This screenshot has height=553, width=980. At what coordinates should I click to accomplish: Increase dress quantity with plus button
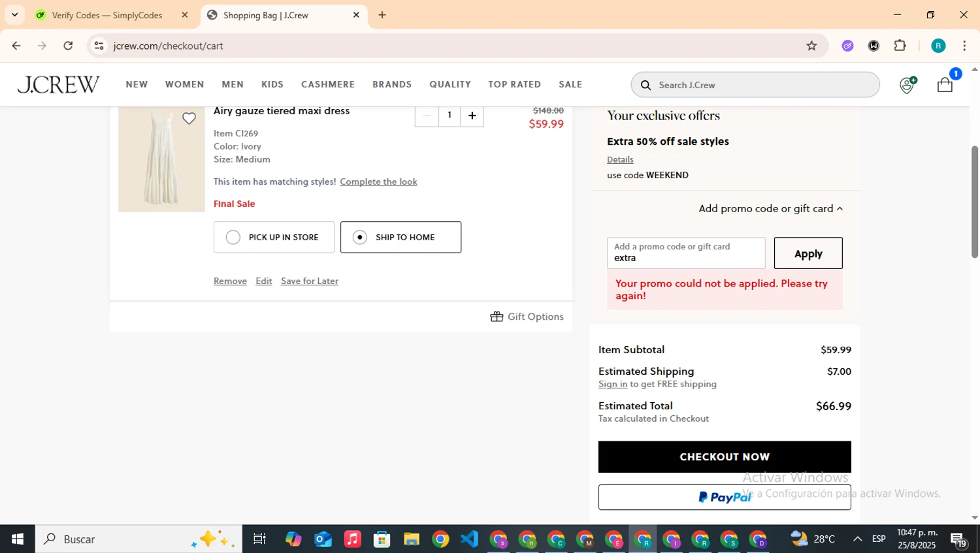pos(472,116)
